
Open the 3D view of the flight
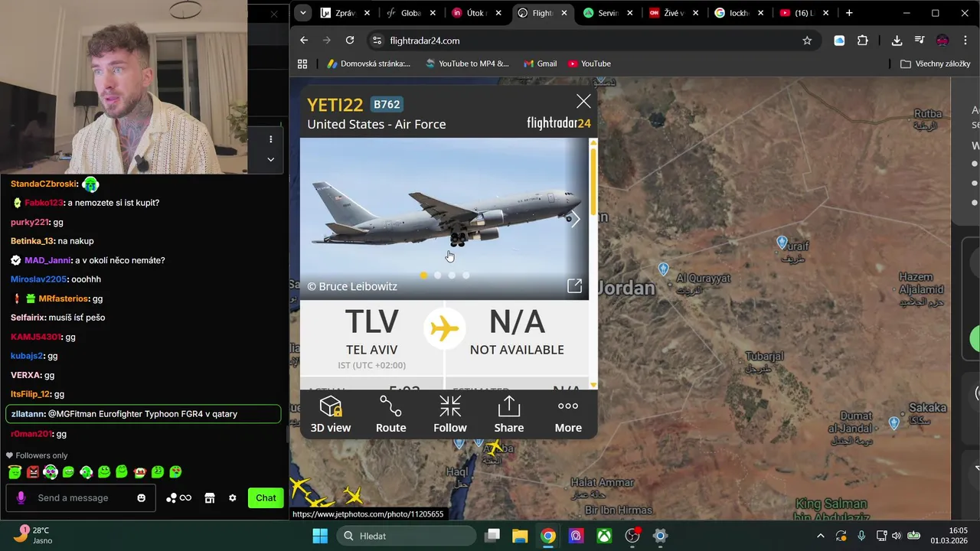(331, 414)
